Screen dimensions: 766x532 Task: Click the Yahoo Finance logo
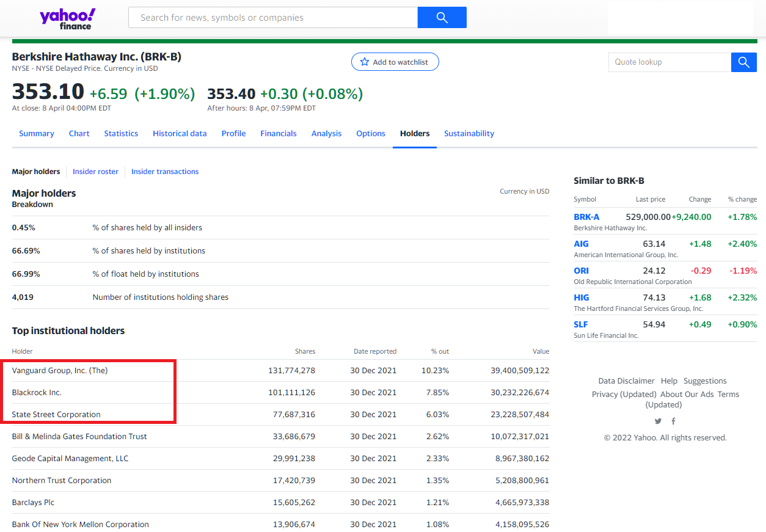[67, 18]
